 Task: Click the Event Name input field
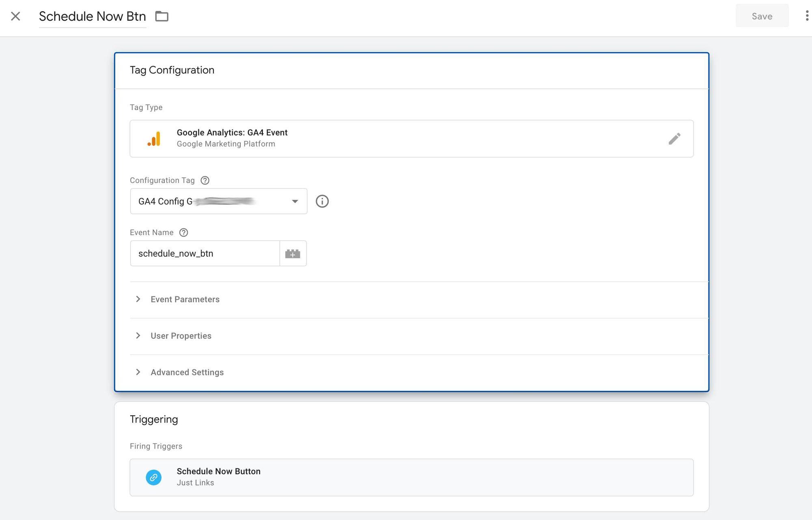click(x=205, y=253)
